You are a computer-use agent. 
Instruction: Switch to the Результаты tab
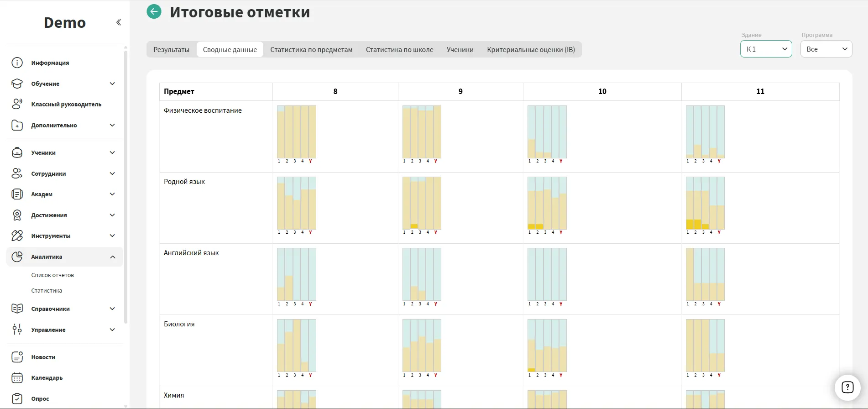click(171, 49)
